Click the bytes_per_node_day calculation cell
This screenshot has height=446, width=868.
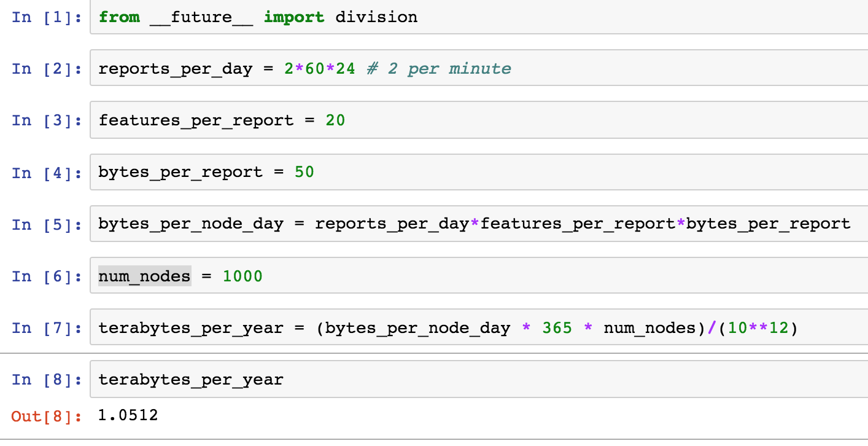479,224
